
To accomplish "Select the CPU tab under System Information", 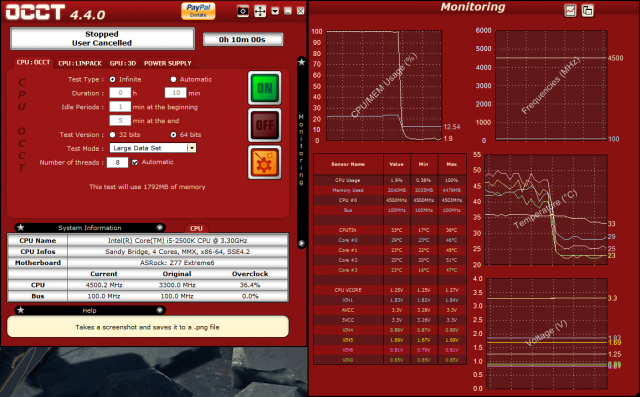I will pos(196,228).
